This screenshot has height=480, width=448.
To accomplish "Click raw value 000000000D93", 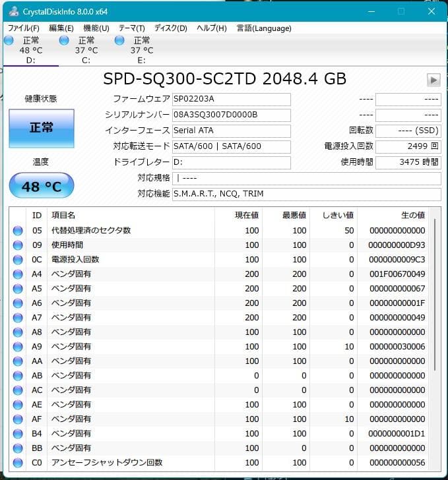I will 397,245.
